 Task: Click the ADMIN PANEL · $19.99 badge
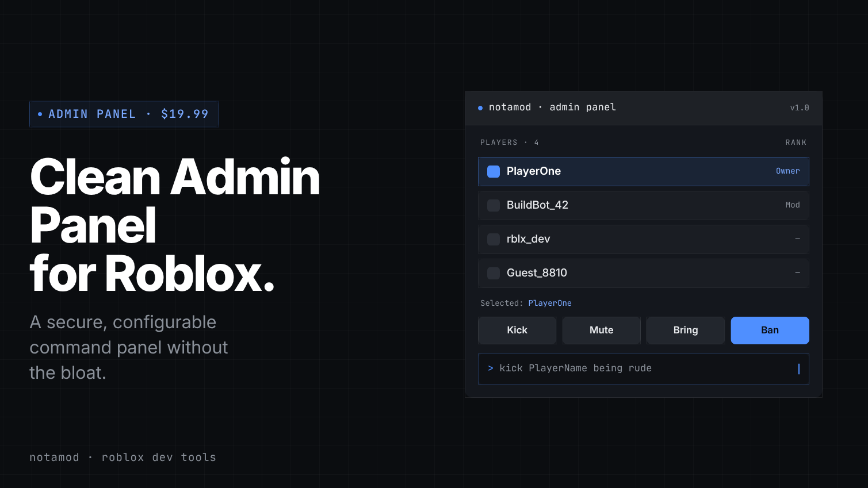point(124,114)
